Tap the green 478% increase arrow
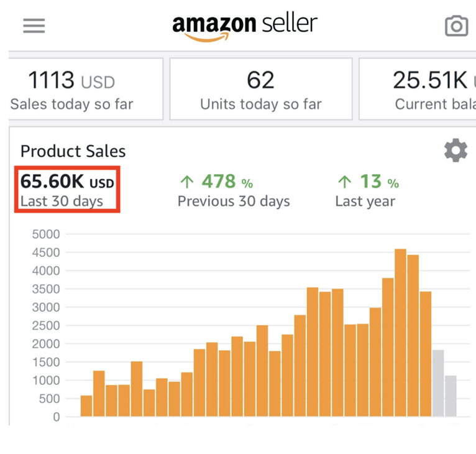Screen dimensions: 476x454 pyautogui.click(x=186, y=182)
